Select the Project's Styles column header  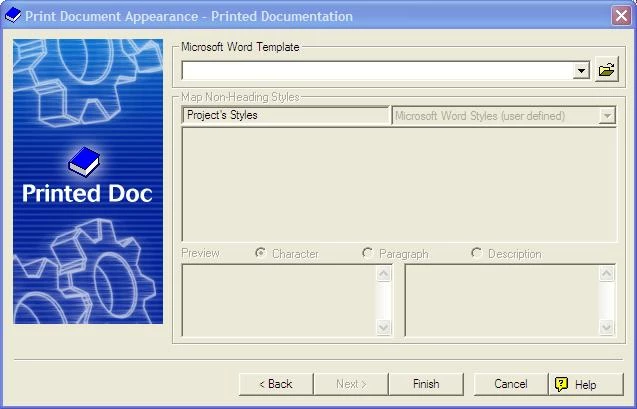(x=286, y=115)
